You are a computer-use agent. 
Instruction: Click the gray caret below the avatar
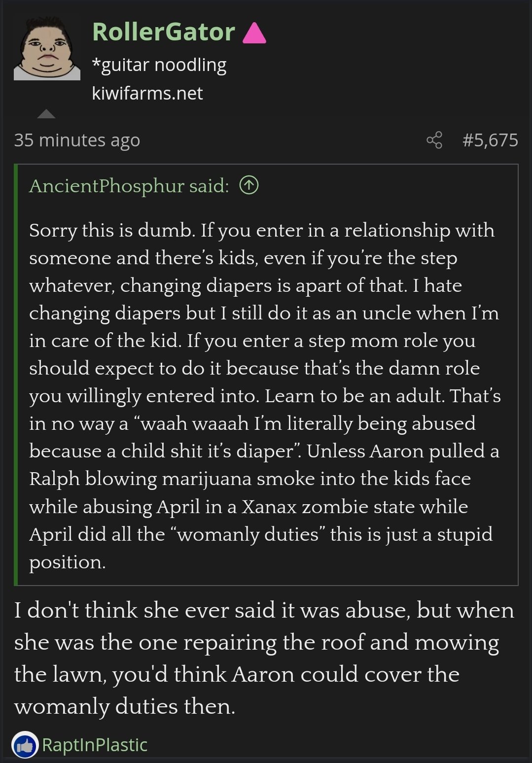(46, 114)
